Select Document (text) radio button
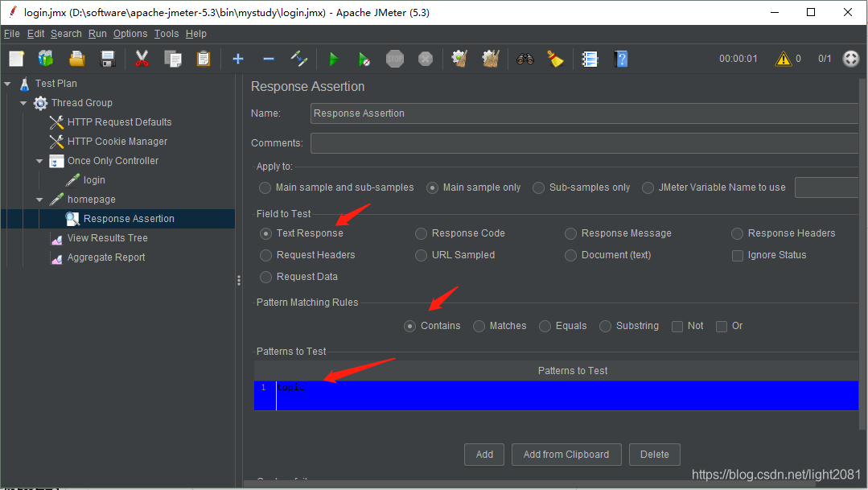 [x=570, y=255]
